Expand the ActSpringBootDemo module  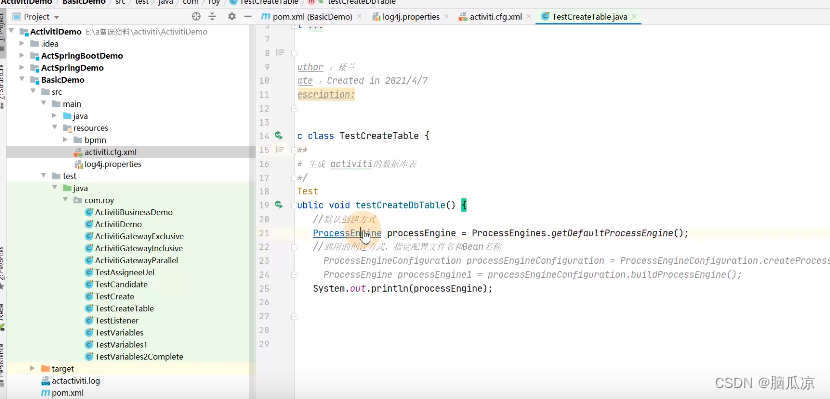(22, 56)
